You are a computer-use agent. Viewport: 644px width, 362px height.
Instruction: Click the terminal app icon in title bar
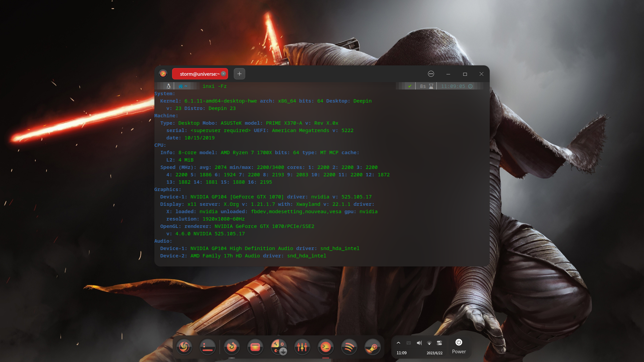(163, 74)
